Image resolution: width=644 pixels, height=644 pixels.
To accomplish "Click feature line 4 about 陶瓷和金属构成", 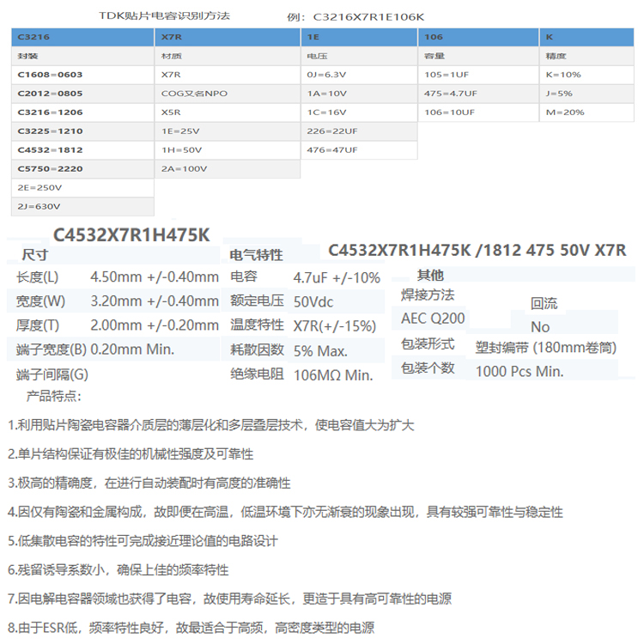I will tap(285, 512).
